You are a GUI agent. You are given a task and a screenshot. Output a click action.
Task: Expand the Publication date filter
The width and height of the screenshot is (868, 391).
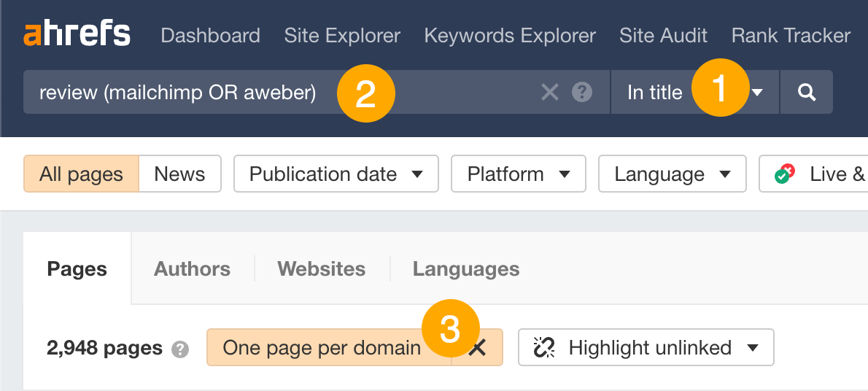pos(336,174)
